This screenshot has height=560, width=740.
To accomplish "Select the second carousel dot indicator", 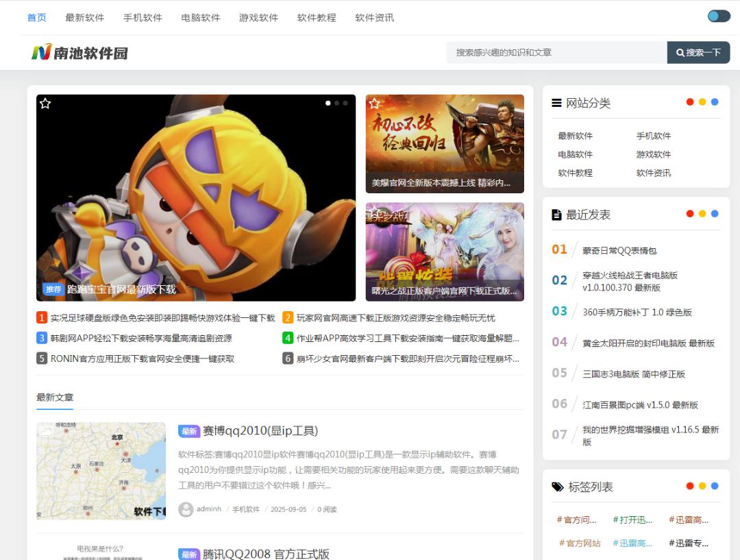I will click(x=336, y=103).
